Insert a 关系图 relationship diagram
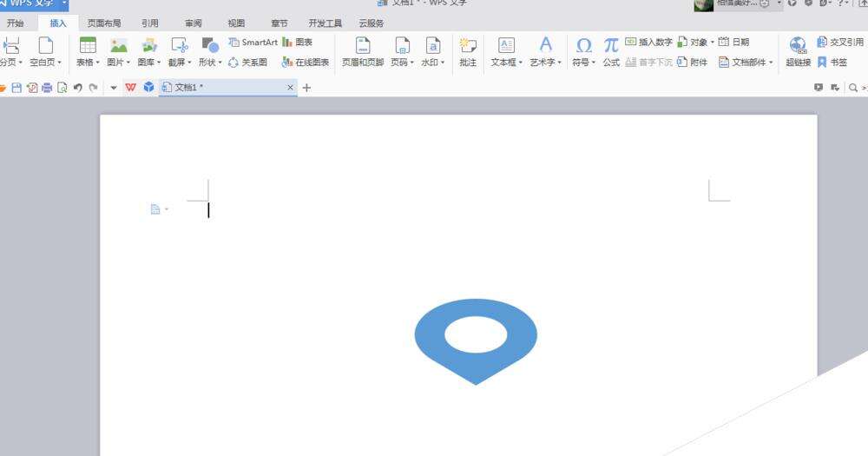Image resolution: width=868 pixels, height=456 pixels. (x=247, y=63)
